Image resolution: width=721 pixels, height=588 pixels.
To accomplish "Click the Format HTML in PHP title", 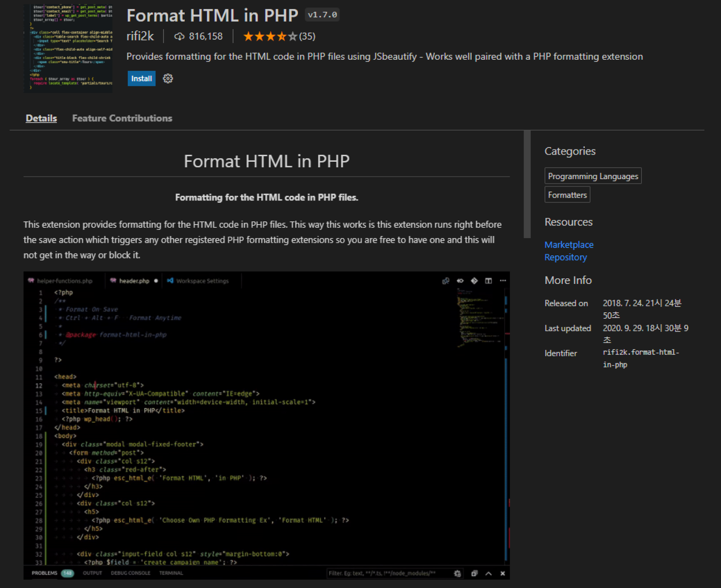I will tap(212, 15).
